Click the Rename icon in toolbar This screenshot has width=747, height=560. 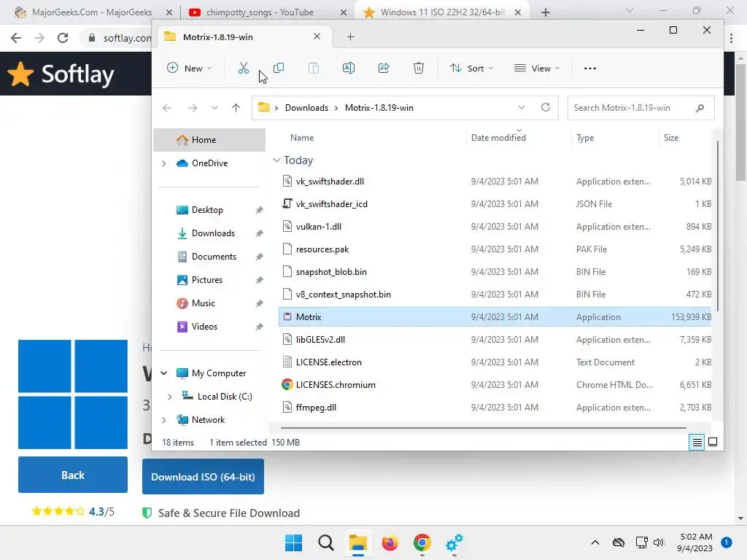pos(348,68)
